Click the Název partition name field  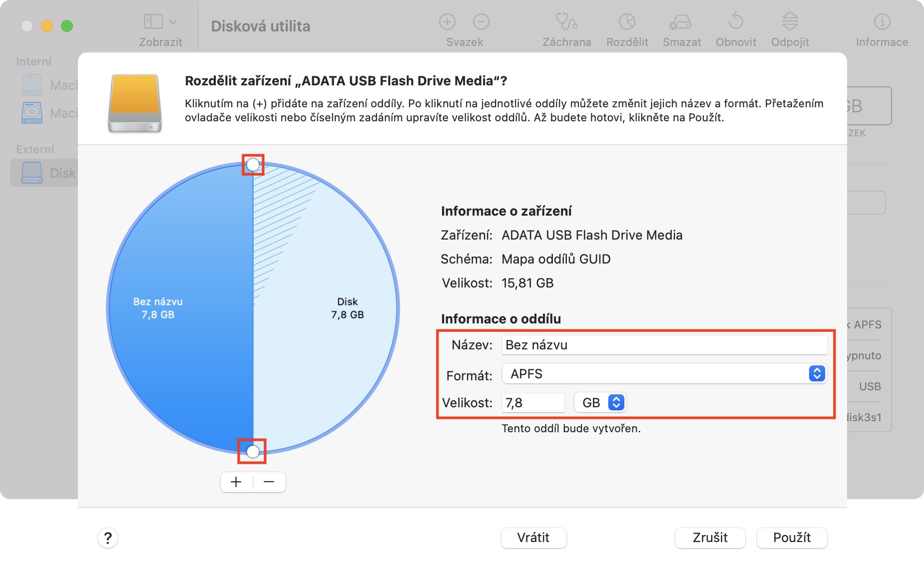click(x=664, y=345)
